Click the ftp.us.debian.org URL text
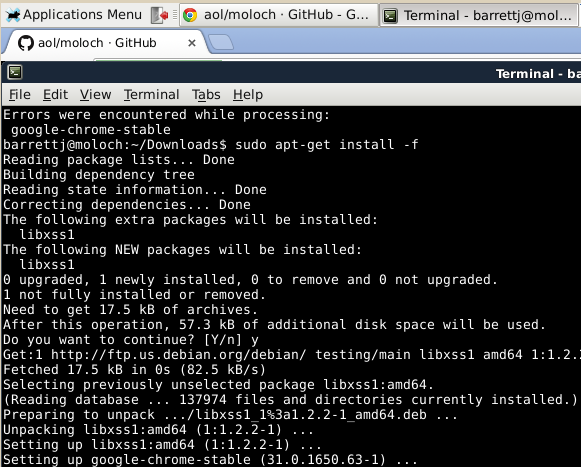The height and width of the screenshot is (467, 581). (x=179, y=355)
